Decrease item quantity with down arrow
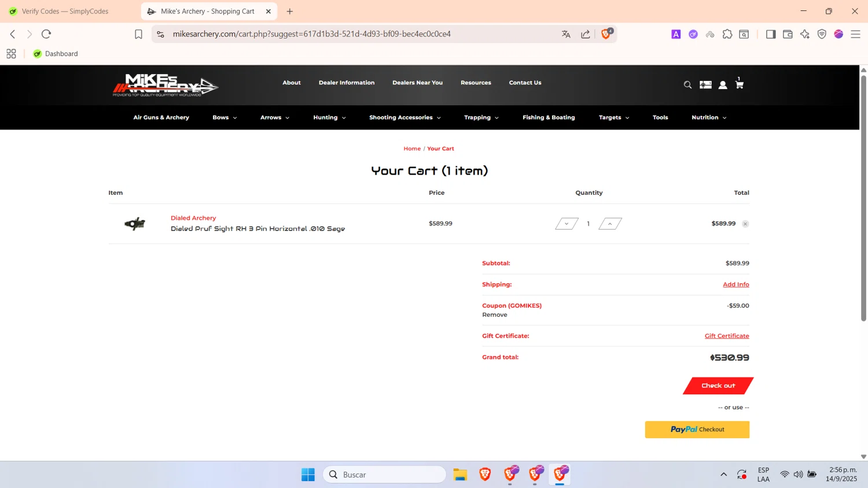 [x=567, y=224]
